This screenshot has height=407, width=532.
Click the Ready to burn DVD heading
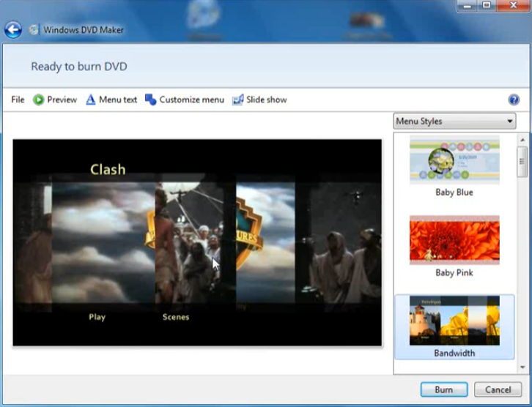[x=79, y=67]
